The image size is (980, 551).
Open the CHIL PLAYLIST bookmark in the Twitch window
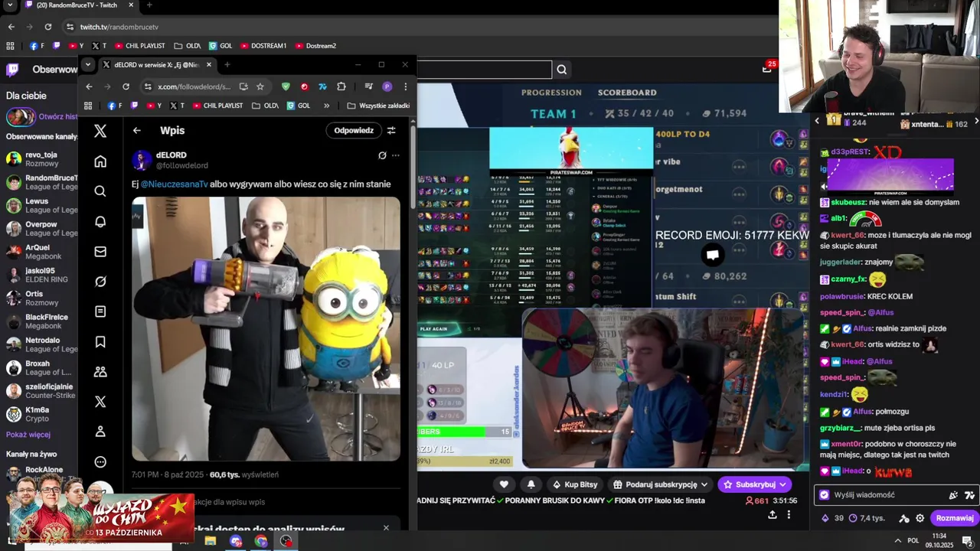coord(139,46)
